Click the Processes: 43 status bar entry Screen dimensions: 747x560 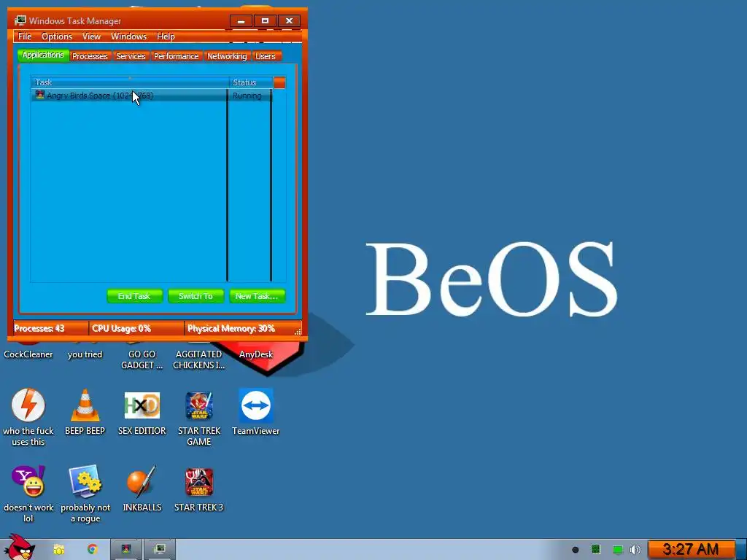pos(50,329)
